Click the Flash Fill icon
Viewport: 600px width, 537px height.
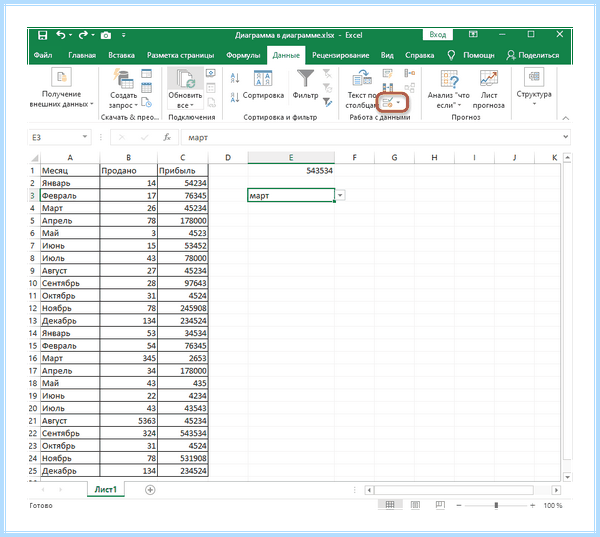pos(388,73)
